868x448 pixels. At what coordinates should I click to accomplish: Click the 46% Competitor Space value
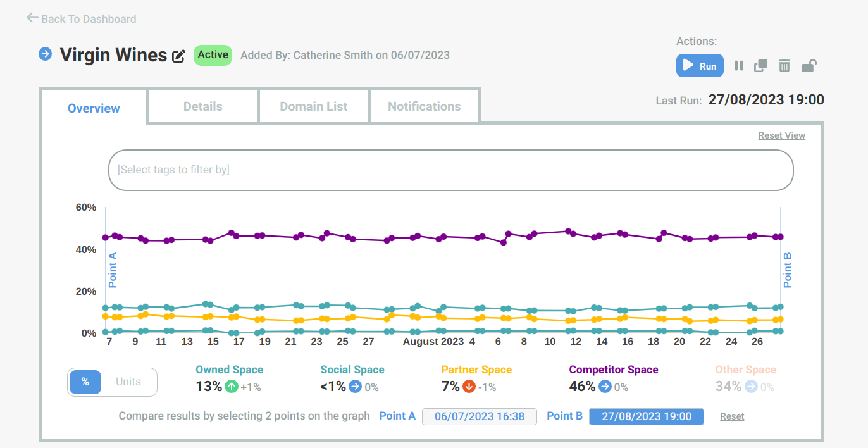tap(583, 386)
